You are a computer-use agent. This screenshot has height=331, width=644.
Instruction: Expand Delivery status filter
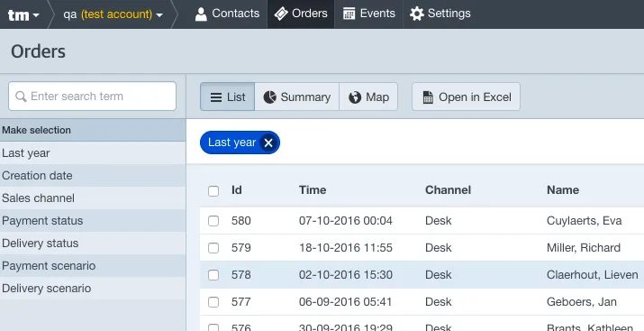tap(93, 244)
